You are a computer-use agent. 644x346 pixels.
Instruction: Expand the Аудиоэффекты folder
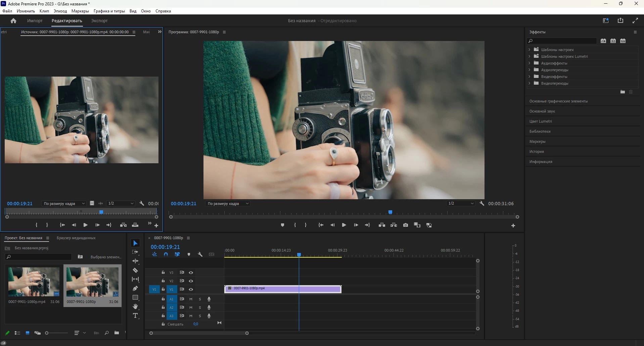pyautogui.click(x=530, y=63)
